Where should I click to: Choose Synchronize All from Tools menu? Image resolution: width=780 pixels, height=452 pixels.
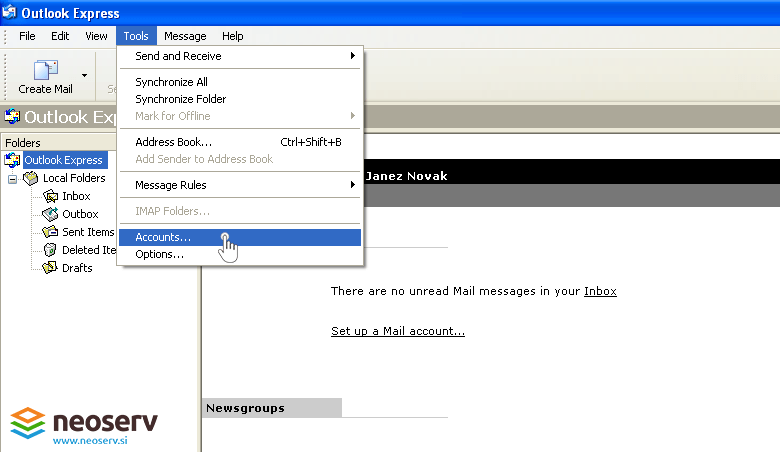[240, 82]
